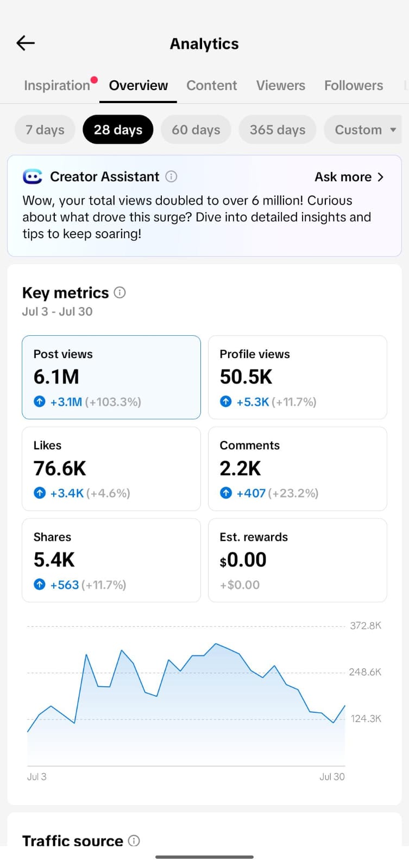The height and width of the screenshot is (868, 409).
Task: Tap the Creator Assistant robot icon
Action: pos(33,177)
